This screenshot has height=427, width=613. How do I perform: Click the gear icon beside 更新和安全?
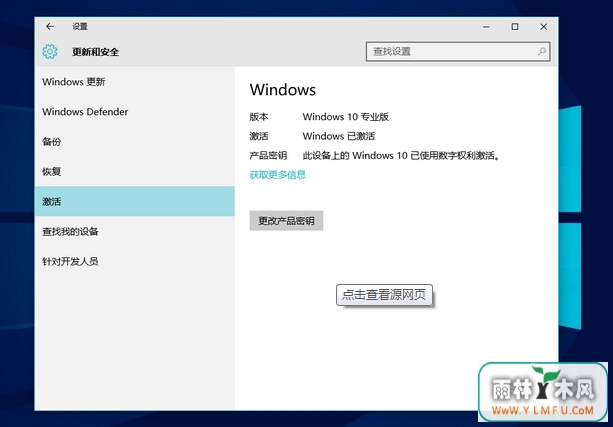50,52
